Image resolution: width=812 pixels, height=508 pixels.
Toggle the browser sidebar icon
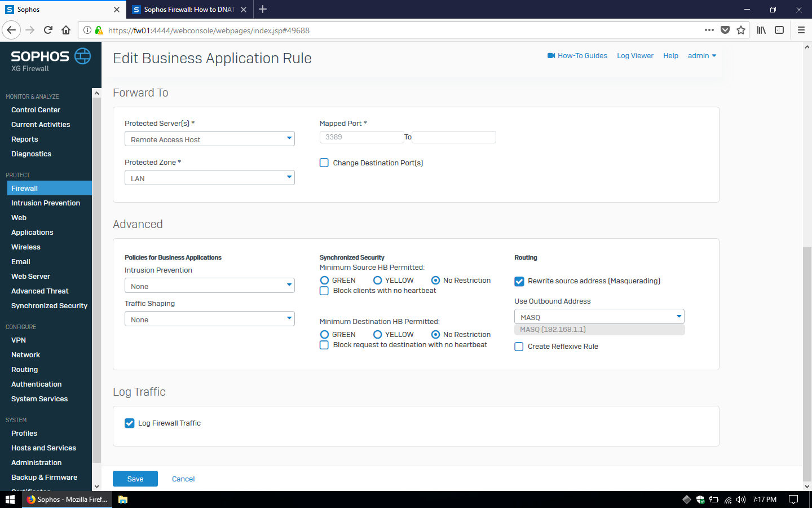[x=779, y=30]
